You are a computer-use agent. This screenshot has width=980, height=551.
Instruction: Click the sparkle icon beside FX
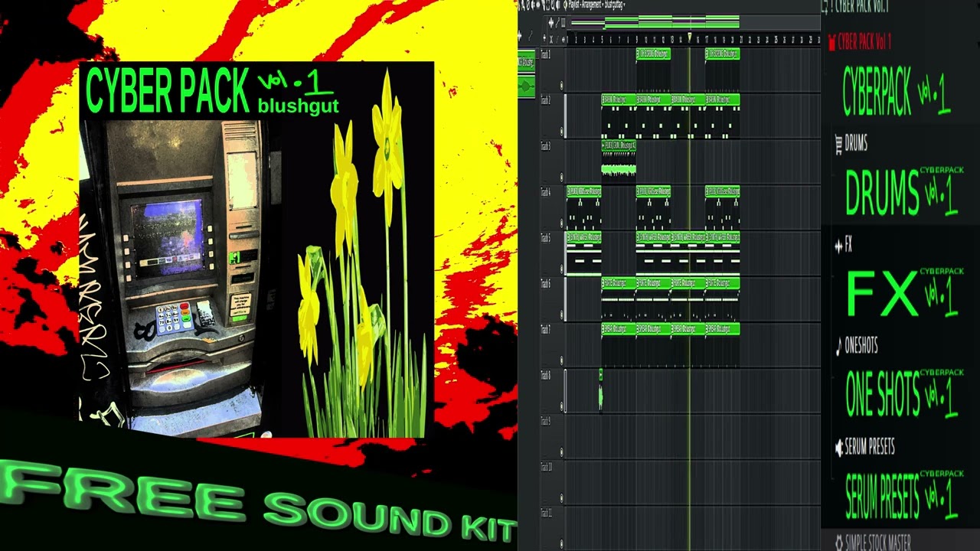[838, 246]
